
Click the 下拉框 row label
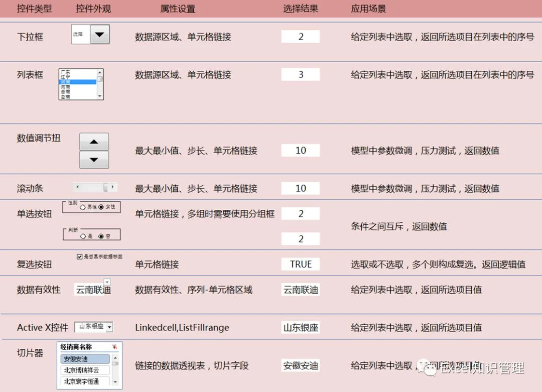(x=30, y=37)
